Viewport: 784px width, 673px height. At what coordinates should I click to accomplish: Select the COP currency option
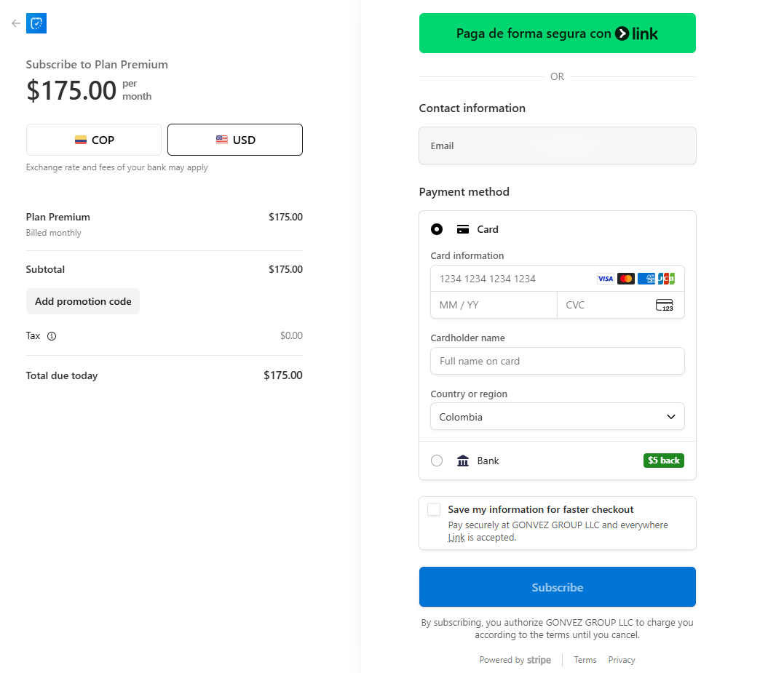pos(94,140)
